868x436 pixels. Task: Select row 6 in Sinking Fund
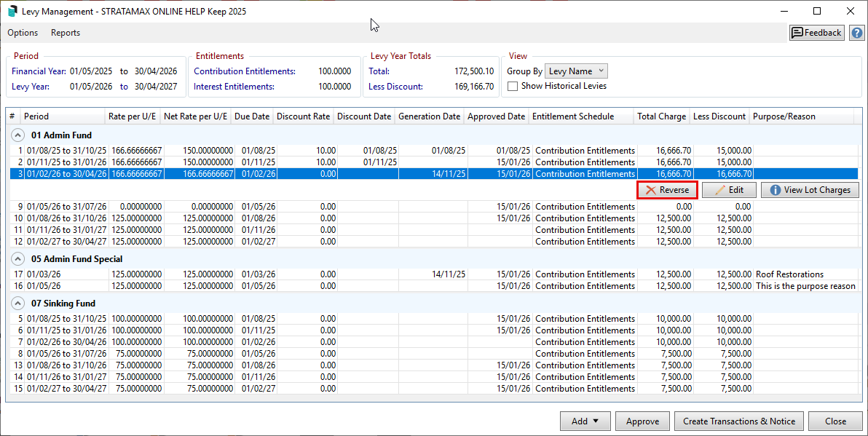point(433,330)
